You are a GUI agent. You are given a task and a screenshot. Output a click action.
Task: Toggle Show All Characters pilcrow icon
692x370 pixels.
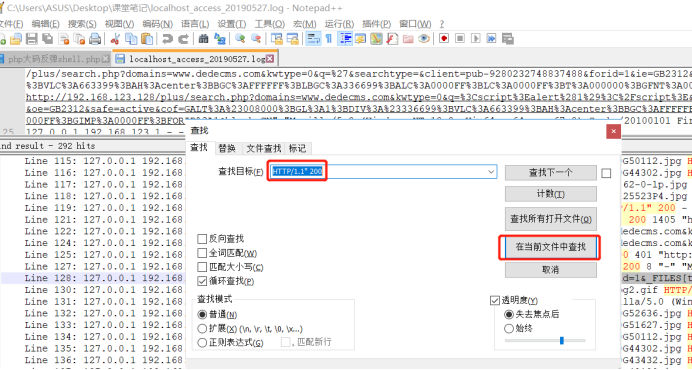[328, 39]
